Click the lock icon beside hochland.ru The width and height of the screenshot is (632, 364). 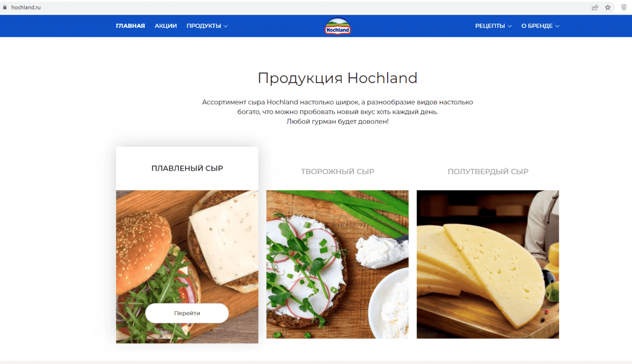pyautogui.click(x=5, y=8)
